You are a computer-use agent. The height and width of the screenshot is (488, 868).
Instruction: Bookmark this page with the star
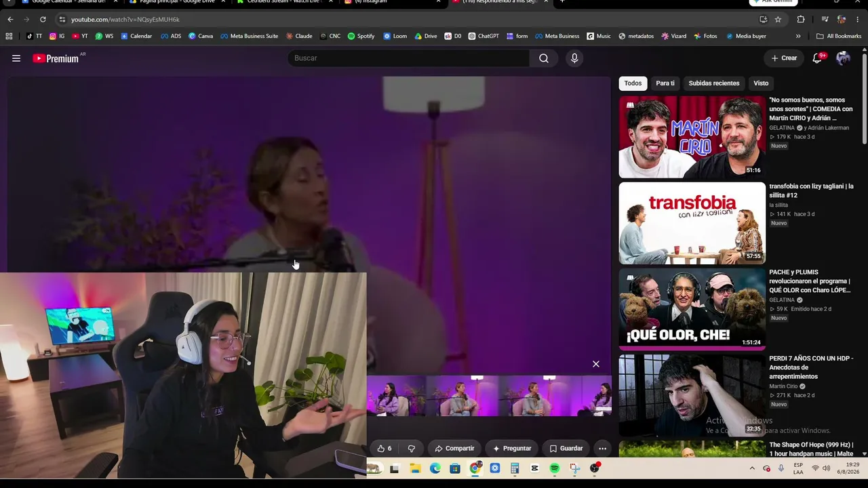778,20
